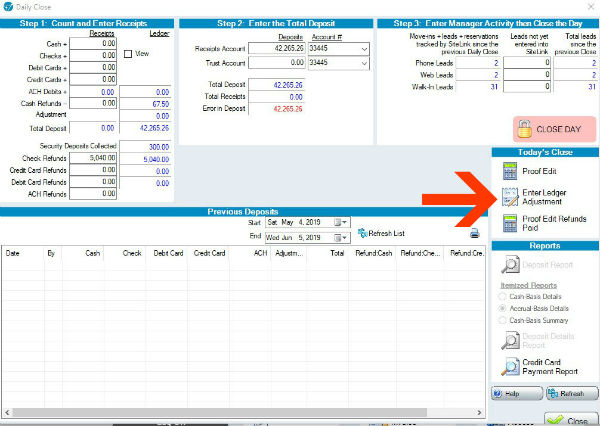Open the Deposit Report magnifier icon

(510, 264)
